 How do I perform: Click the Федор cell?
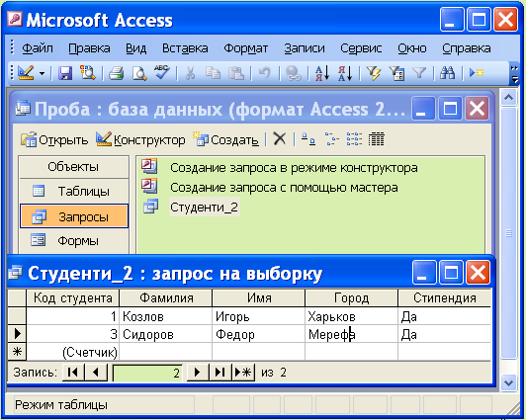[x=259, y=334]
